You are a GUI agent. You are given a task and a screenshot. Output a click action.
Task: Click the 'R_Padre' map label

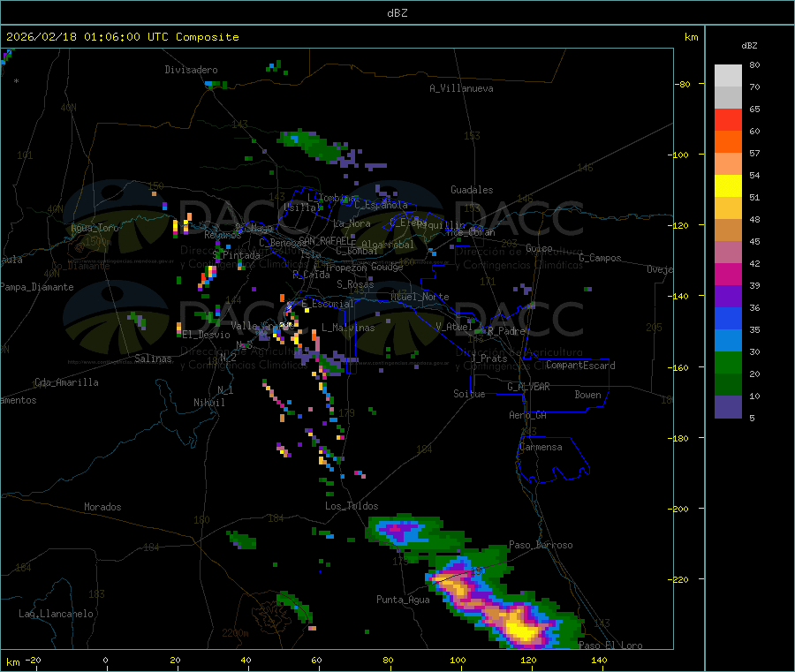pyautogui.click(x=506, y=331)
